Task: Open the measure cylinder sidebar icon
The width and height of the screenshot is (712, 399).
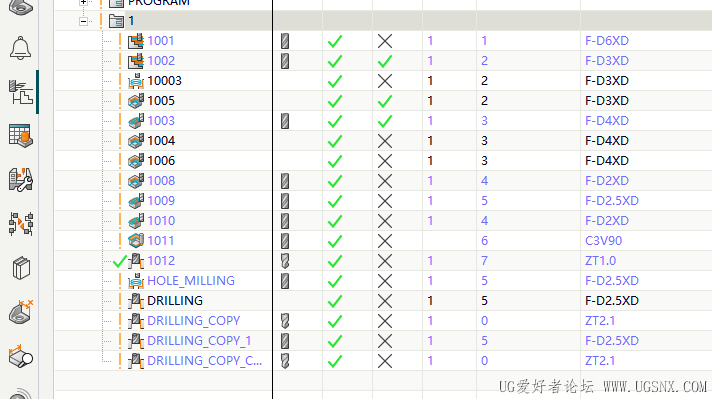Action: click(x=21, y=356)
